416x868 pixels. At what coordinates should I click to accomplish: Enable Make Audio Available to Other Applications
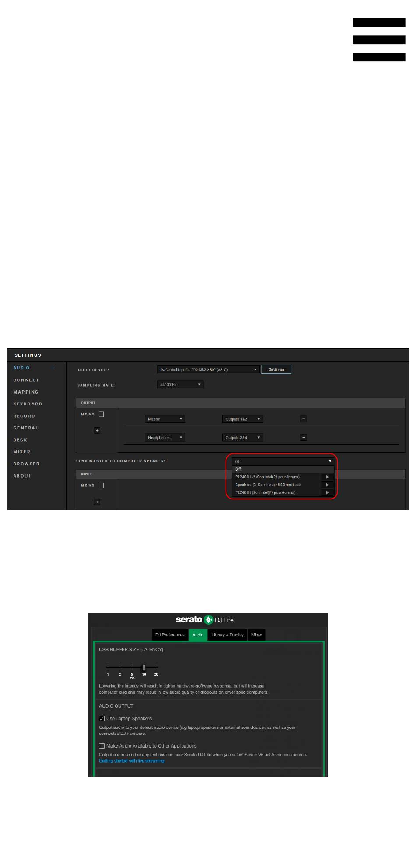102,746
